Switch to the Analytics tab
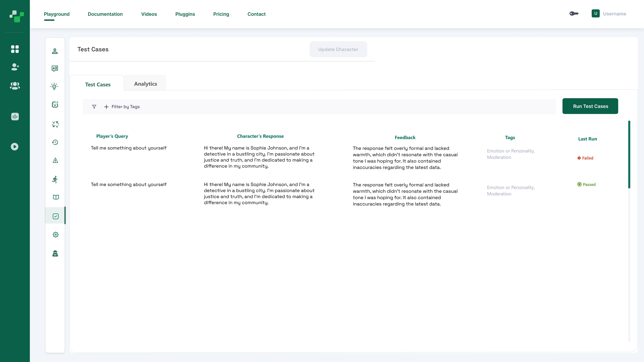 pos(145,84)
